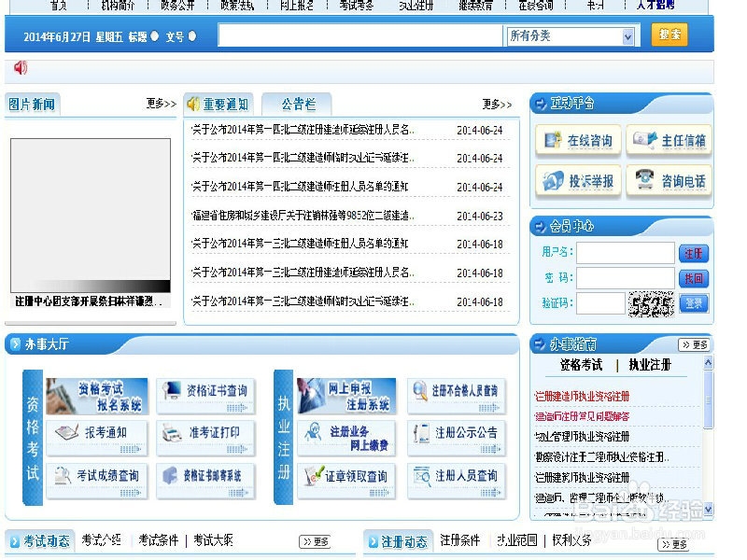Open 考试成绩查询 exam score query

pos(97,481)
